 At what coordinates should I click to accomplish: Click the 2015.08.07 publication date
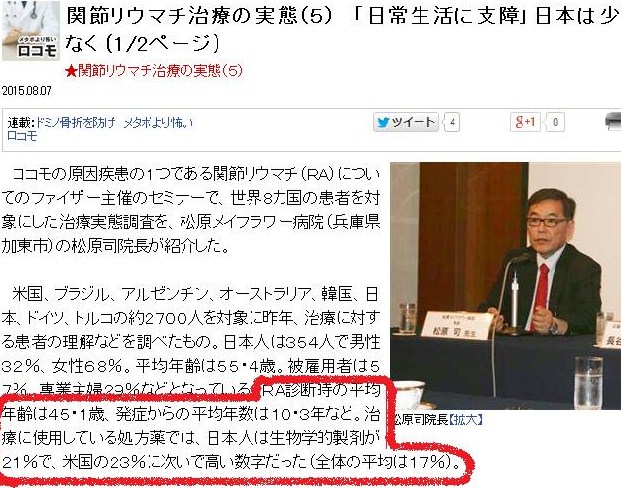coord(27,91)
